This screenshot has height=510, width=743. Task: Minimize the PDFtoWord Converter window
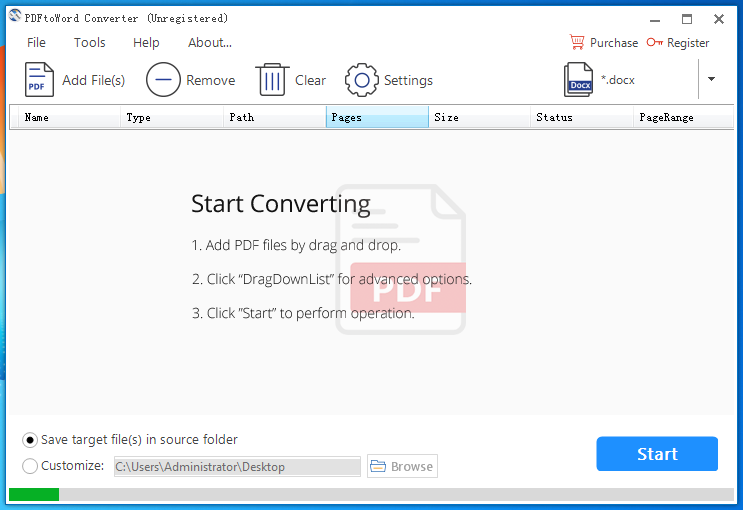click(x=655, y=19)
